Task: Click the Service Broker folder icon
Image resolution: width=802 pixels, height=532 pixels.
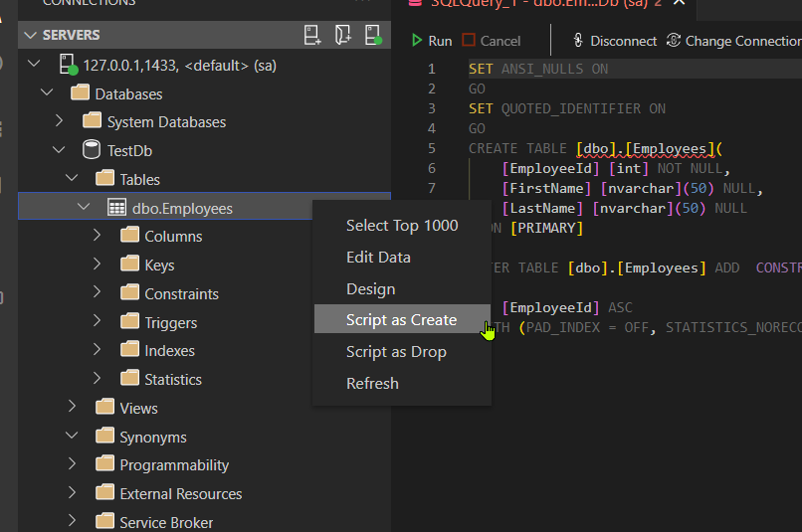Action: coord(104,522)
